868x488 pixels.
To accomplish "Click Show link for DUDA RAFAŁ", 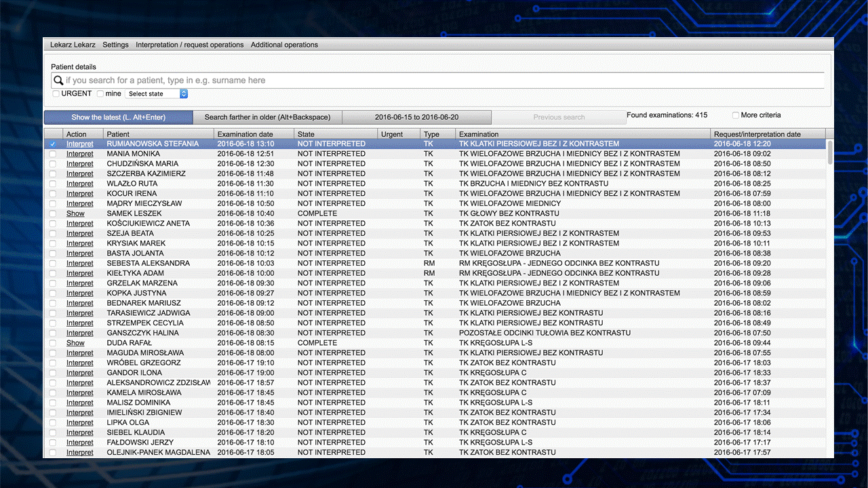I will point(75,343).
